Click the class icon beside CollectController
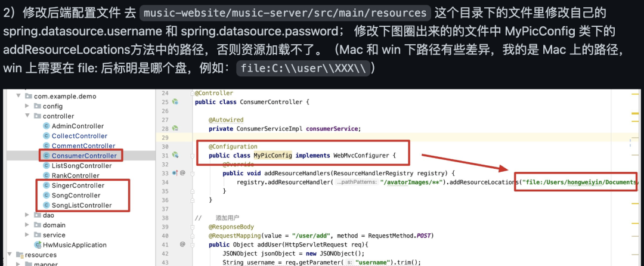The image size is (644, 266). pyautogui.click(x=47, y=136)
